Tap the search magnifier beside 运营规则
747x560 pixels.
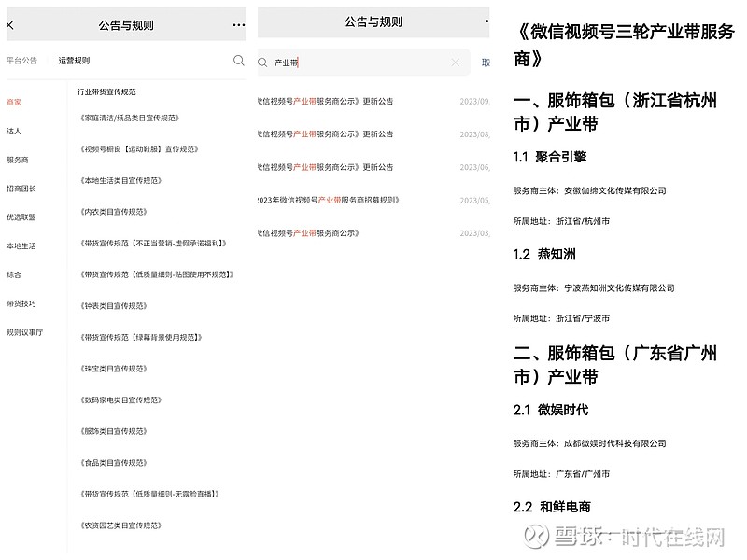tap(239, 61)
